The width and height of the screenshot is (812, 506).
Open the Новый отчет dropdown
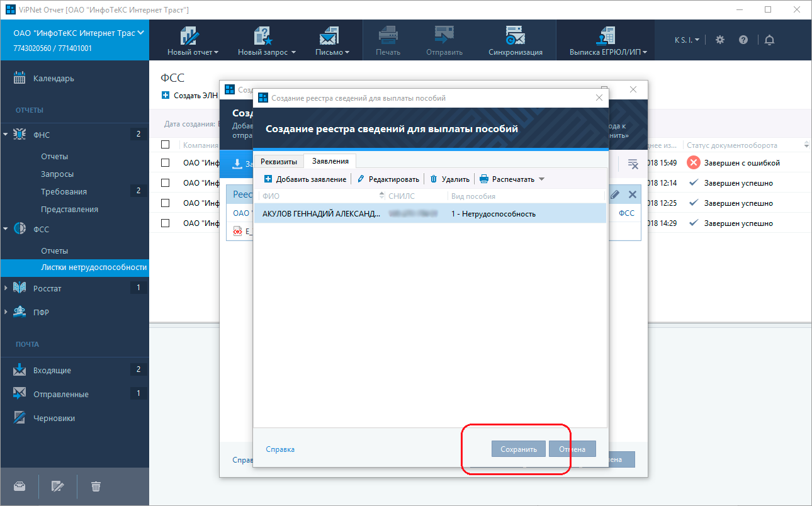(x=193, y=41)
